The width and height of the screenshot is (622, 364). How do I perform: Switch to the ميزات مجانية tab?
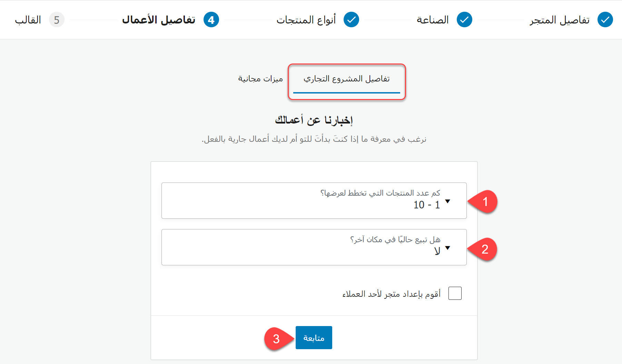pyautogui.click(x=260, y=79)
